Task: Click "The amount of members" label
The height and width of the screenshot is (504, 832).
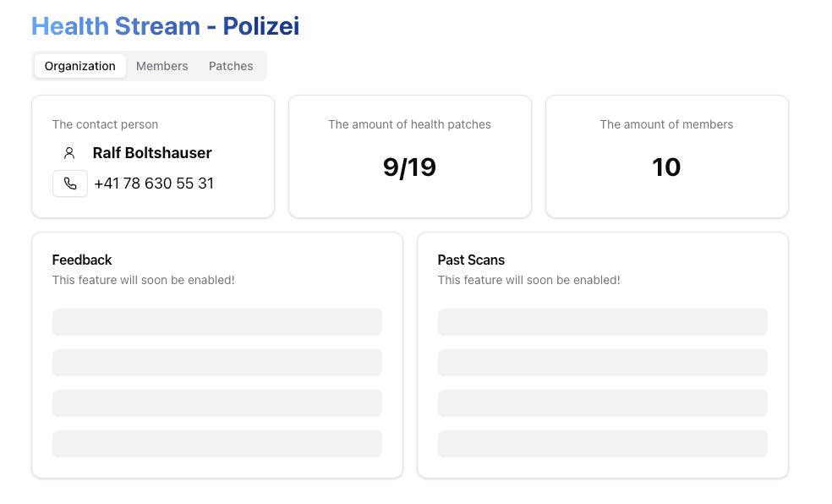Action: pos(666,124)
